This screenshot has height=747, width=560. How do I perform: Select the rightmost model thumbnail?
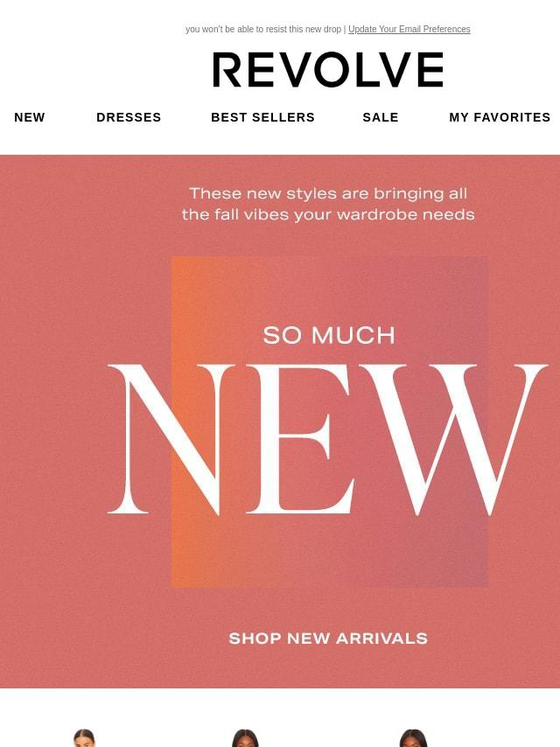pos(413,737)
